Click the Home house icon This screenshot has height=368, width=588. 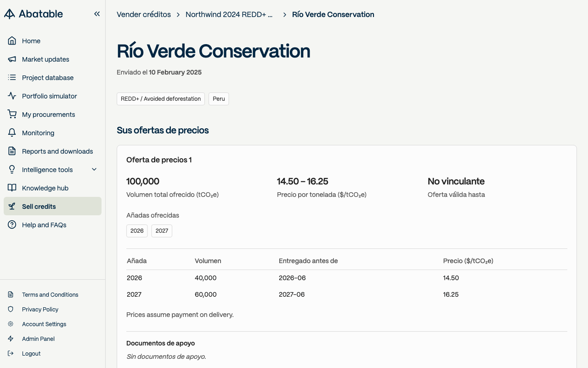click(x=12, y=41)
